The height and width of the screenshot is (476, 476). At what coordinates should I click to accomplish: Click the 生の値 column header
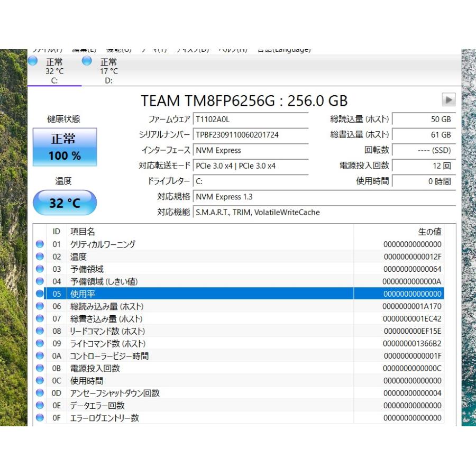tap(399, 231)
